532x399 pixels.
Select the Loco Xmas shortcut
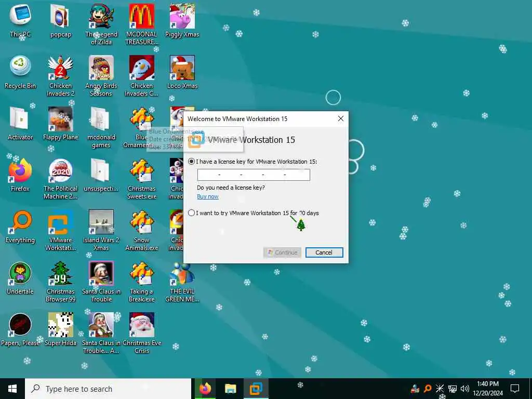(182, 73)
